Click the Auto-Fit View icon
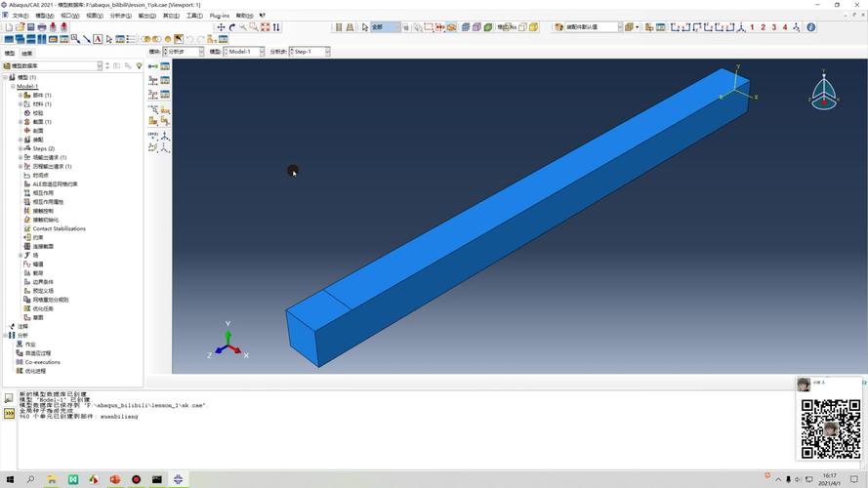 (265, 27)
